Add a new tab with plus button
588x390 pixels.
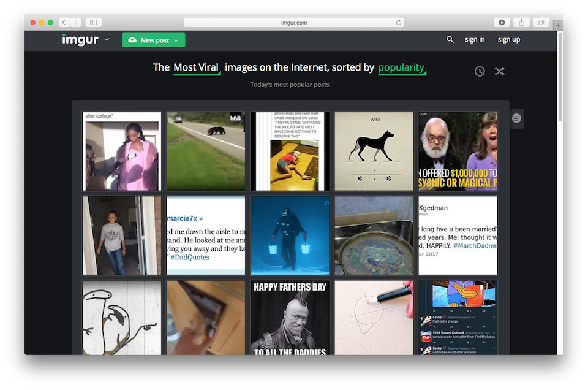[558, 26]
